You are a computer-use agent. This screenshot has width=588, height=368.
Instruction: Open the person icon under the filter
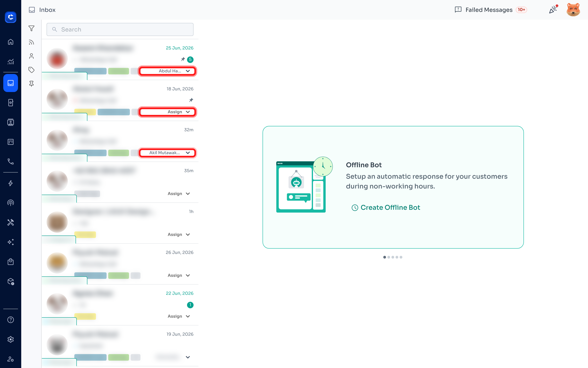coord(31,56)
